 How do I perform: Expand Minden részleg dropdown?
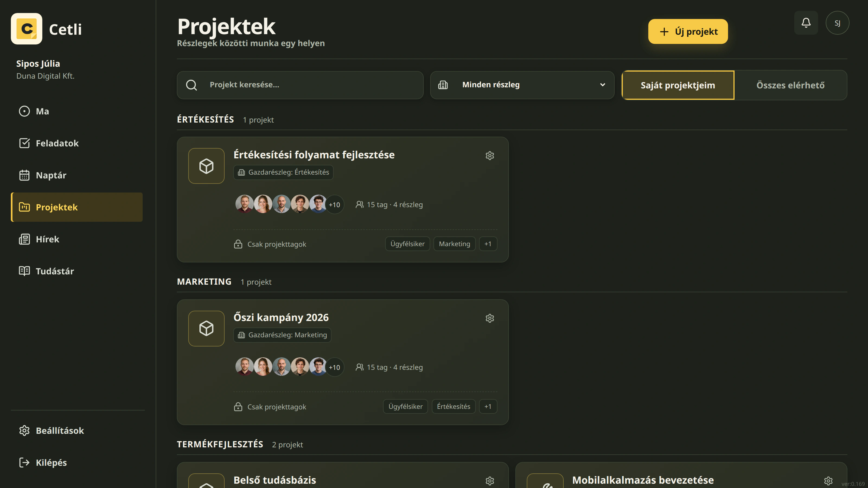(x=522, y=85)
